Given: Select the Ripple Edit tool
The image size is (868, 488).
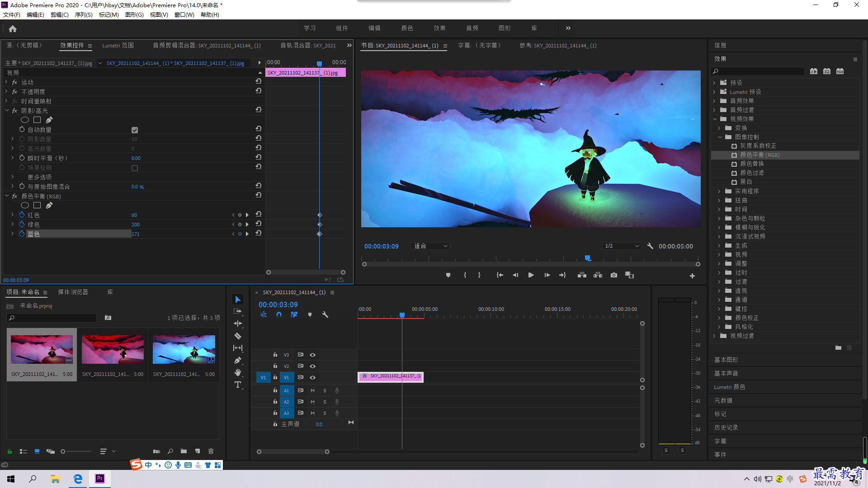Looking at the screenshot, I should pos(238,324).
